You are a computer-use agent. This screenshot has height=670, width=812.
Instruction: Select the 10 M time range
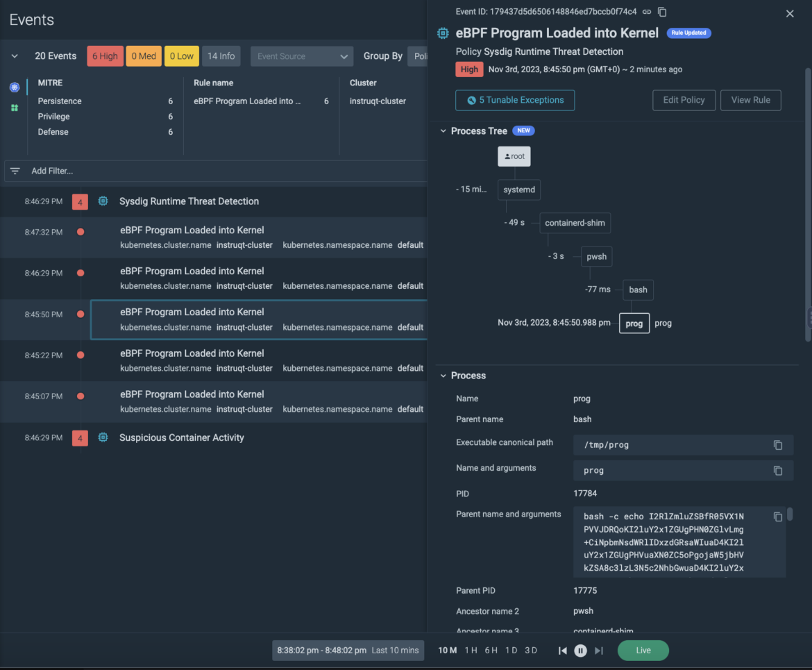tap(448, 651)
